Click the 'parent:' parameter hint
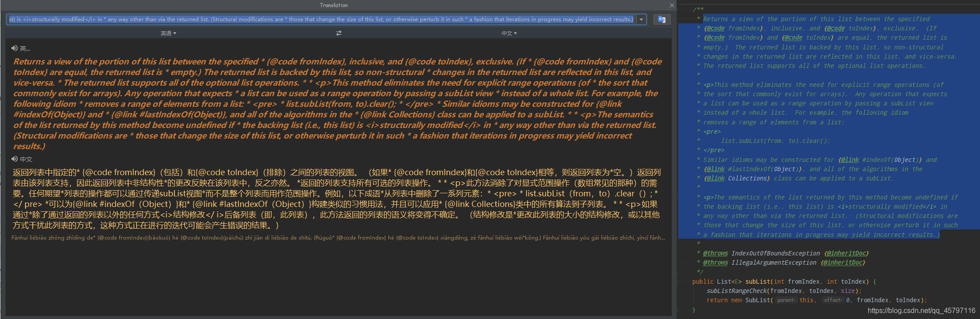980x319 pixels. coord(786,300)
